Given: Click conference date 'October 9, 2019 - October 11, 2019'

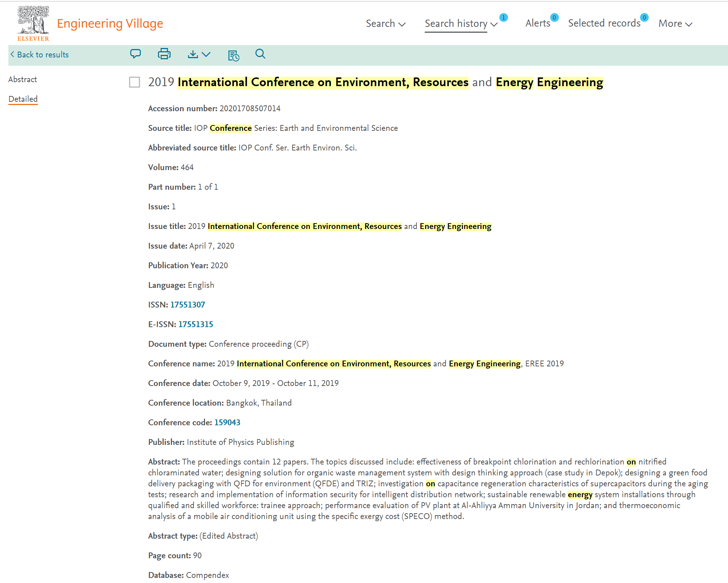Looking at the screenshot, I should click(x=276, y=383).
